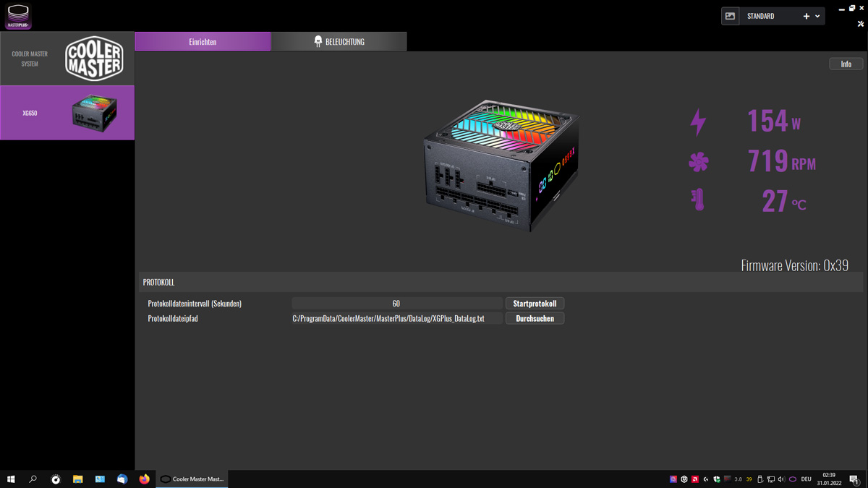Image resolution: width=868 pixels, height=488 pixels.
Task: Select the XG650 power supply device
Action: click(x=67, y=113)
